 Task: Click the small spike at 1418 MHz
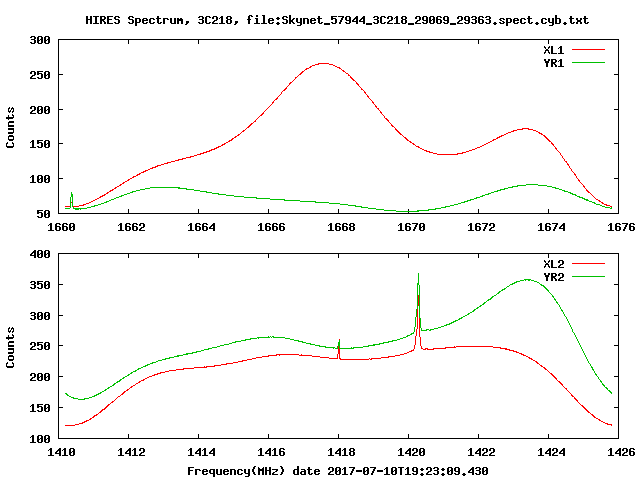tap(339, 349)
